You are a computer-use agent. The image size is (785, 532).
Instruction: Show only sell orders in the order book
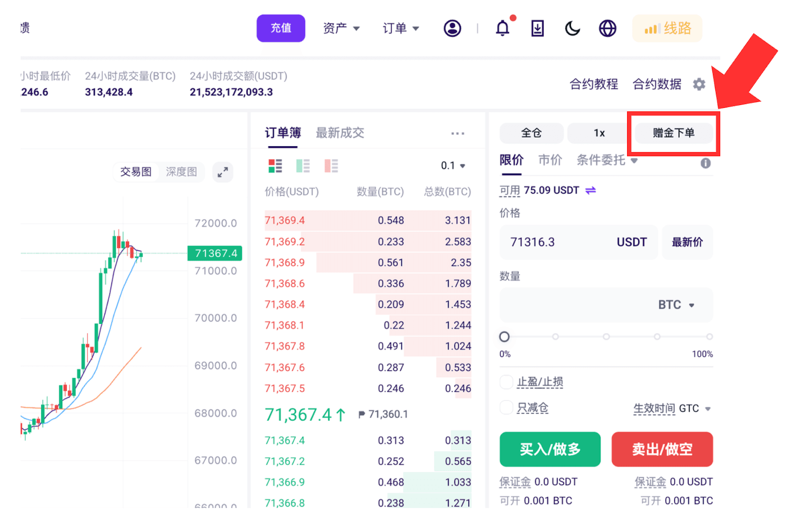coord(331,166)
